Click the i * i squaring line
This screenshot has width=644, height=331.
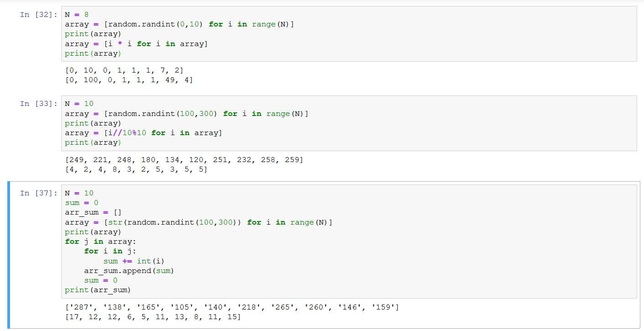pos(136,44)
